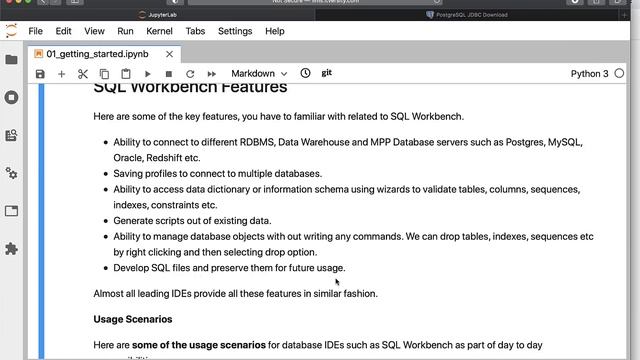Screen dimensions: 640x360
Task: Click the notebook icon on file tab
Action: [39, 54]
